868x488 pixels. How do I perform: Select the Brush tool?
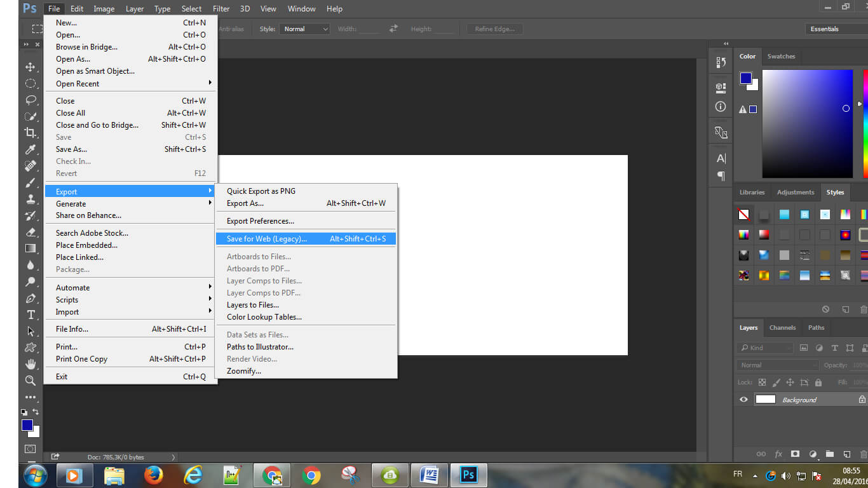30,182
